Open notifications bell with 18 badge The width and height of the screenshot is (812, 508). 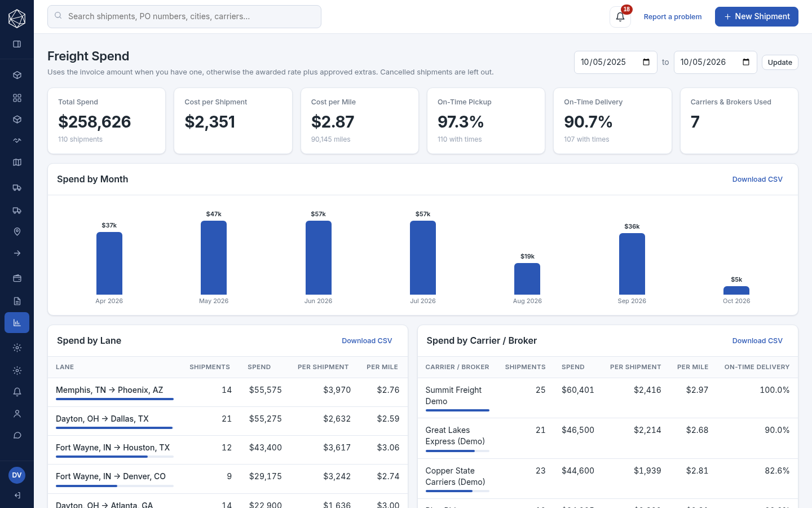tap(620, 17)
